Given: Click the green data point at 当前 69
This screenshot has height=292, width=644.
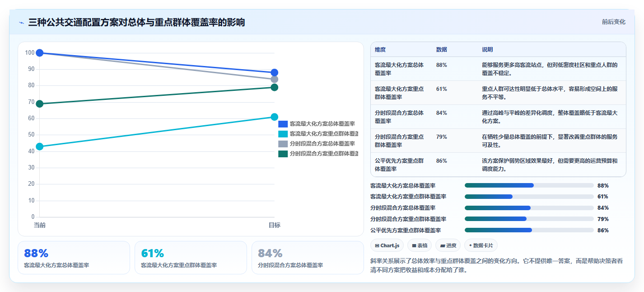Looking at the screenshot, I should (40, 104).
